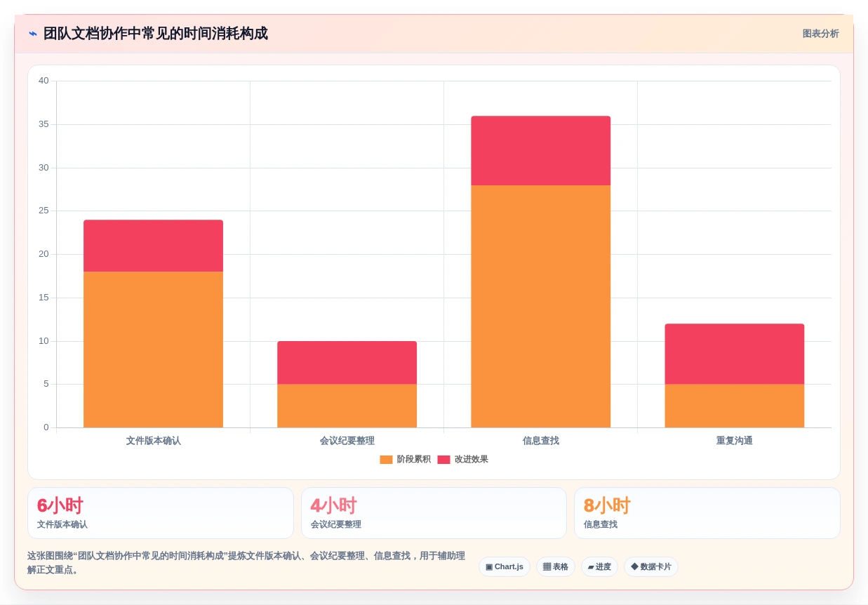Click the y-axis value 40
Image resolution: width=868 pixels, height=605 pixels.
tap(44, 81)
